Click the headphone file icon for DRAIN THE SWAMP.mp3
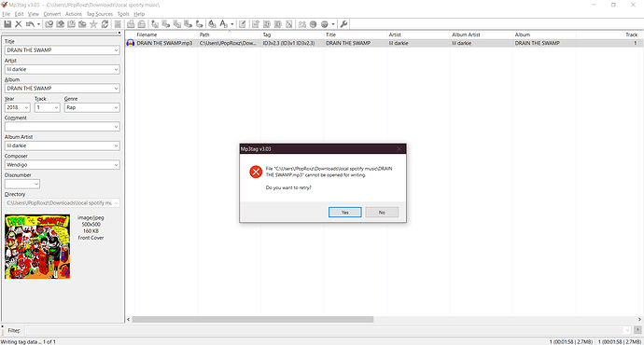 tap(130, 43)
